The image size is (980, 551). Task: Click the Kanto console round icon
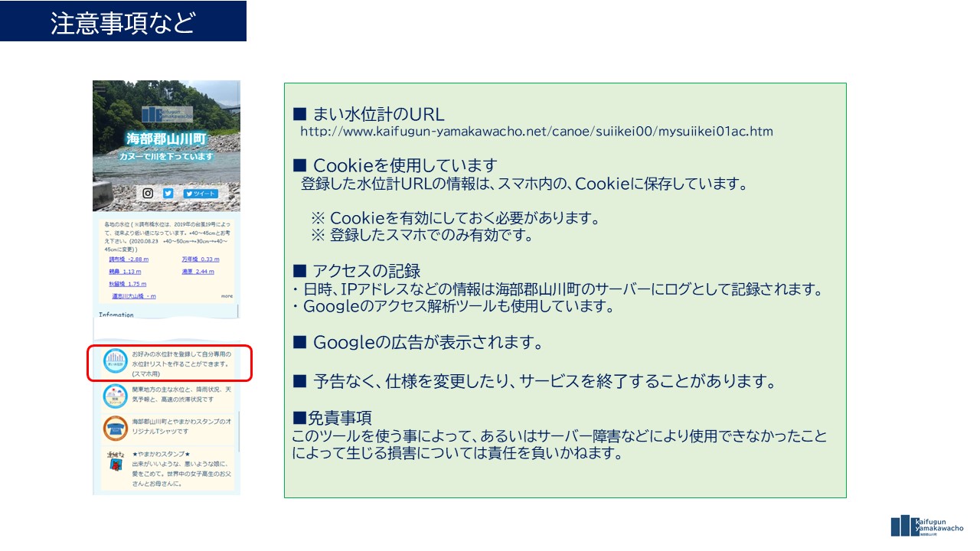[x=115, y=396]
